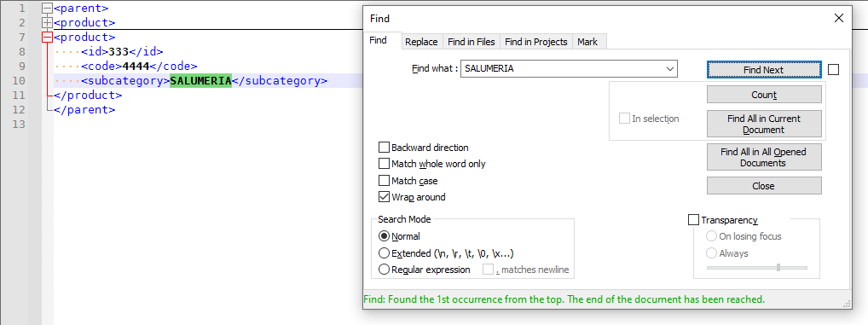Click the Find status message text
Screen dimensions: 868x325
tap(564, 299)
